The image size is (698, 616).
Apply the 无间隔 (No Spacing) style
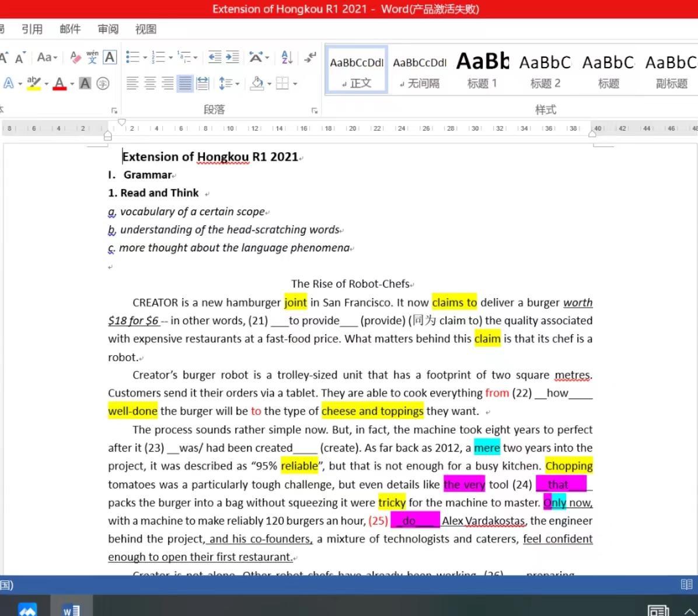tap(420, 70)
